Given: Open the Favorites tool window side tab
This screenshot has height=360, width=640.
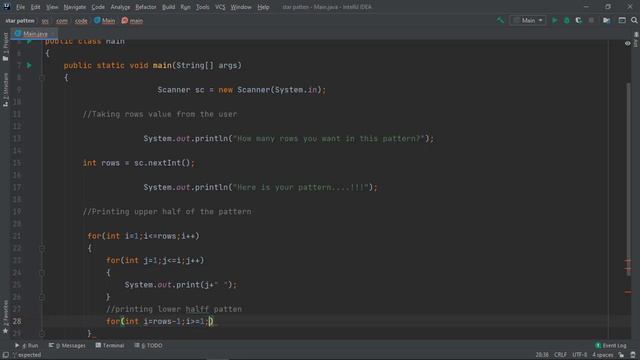Looking at the screenshot, I should pos(5,317).
